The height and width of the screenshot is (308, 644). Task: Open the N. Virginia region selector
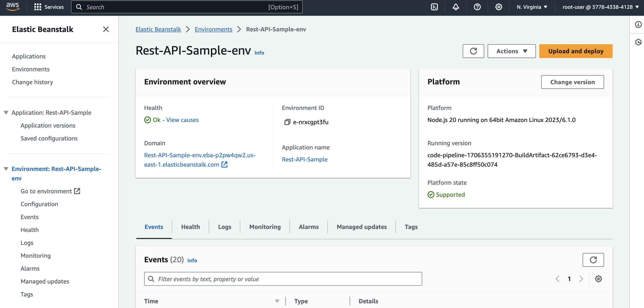tap(532, 7)
